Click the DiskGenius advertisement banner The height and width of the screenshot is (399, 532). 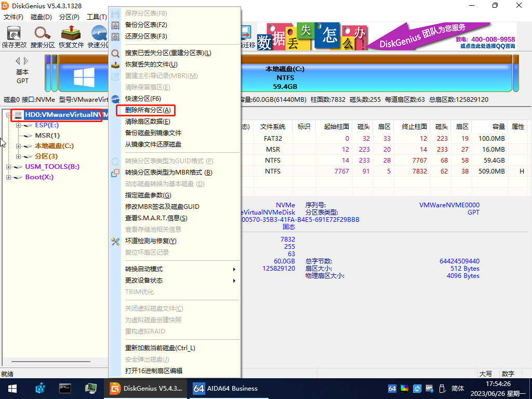387,36
